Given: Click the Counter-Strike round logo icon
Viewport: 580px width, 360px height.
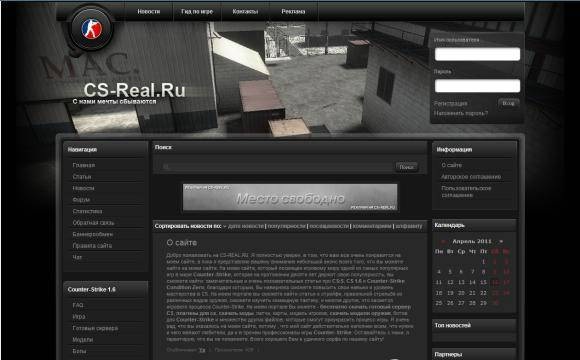Looking at the screenshot, I should 91,29.
